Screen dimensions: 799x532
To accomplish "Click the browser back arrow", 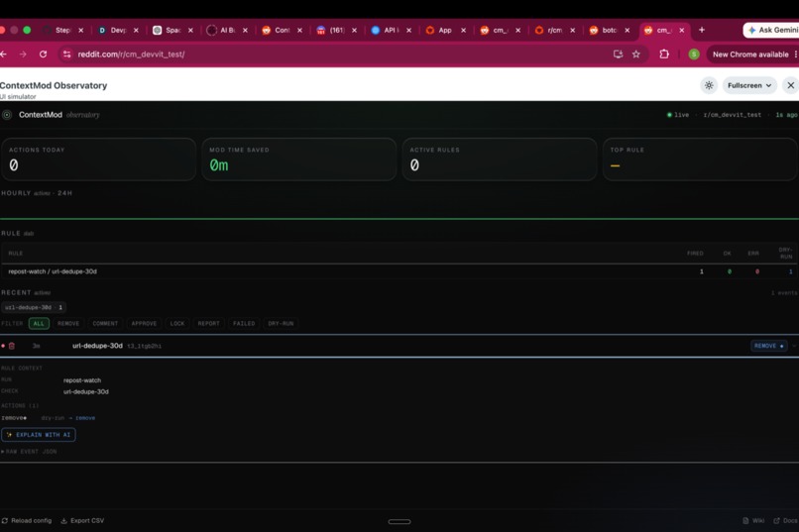I will (x=4, y=53).
